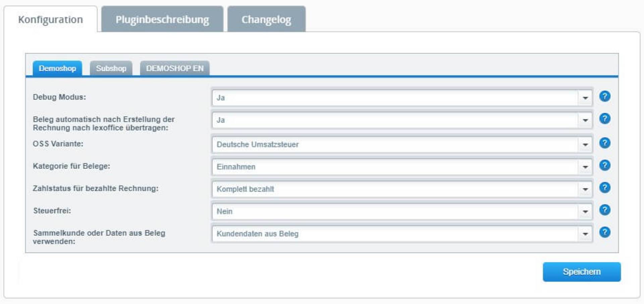Open help for automatic Beleg transfer setting
The width and height of the screenshot is (644, 304).
604,119
